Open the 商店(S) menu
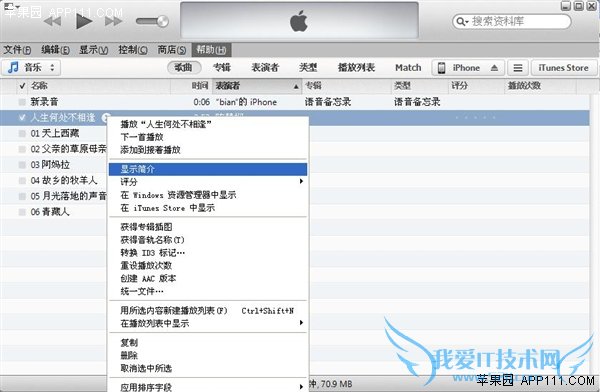Image resolution: width=600 pixels, height=392 pixels. pyautogui.click(x=172, y=50)
